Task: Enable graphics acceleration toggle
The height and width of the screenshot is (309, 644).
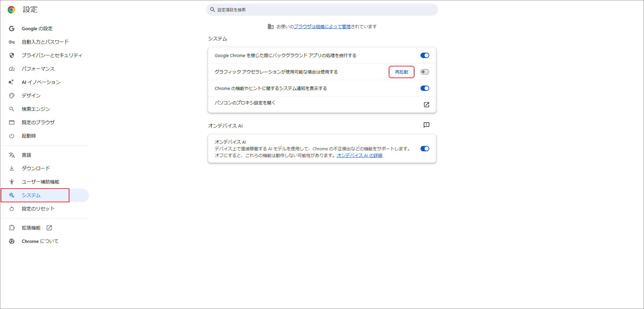Action: tap(425, 72)
